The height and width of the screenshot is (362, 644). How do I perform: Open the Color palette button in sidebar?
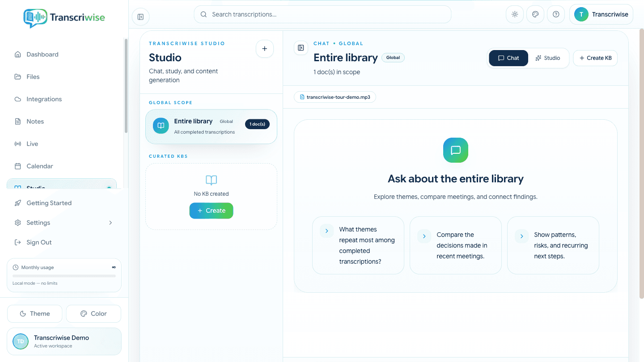pos(93,314)
